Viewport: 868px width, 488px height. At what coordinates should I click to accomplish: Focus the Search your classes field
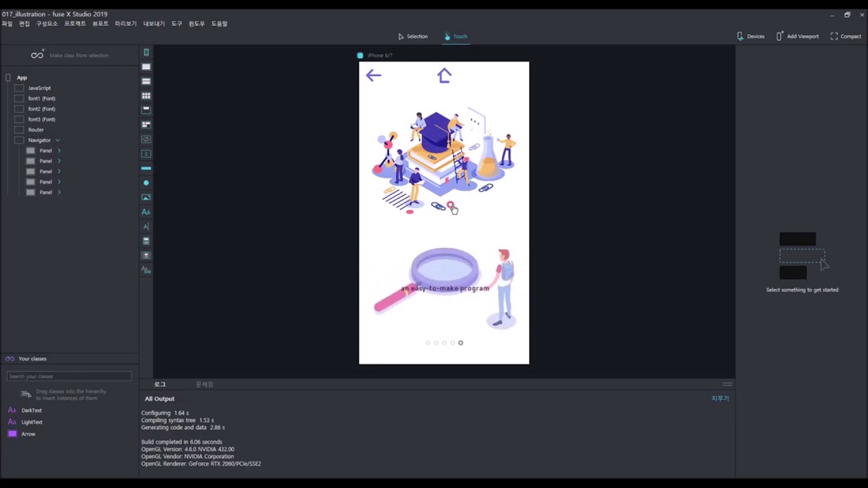[69, 376]
